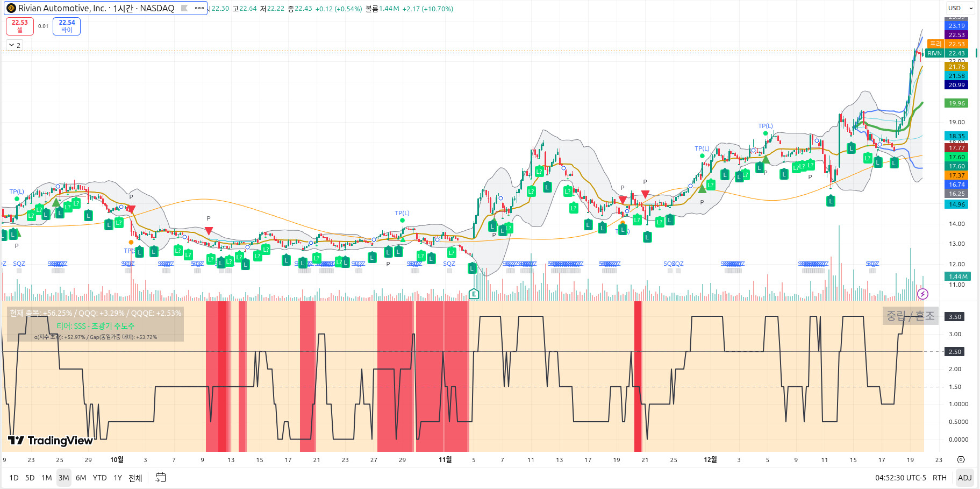
Task: Select the YTD time range
Action: coord(99,478)
